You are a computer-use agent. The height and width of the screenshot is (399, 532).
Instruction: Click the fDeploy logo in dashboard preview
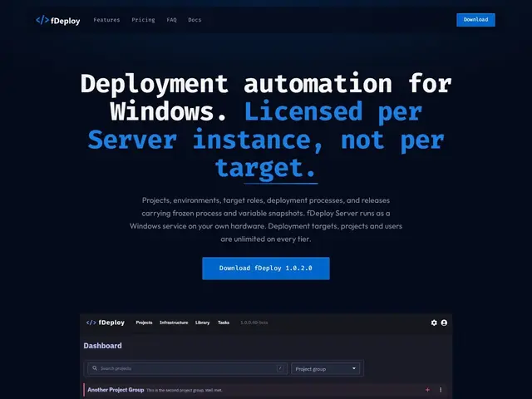click(x=106, y=323)
